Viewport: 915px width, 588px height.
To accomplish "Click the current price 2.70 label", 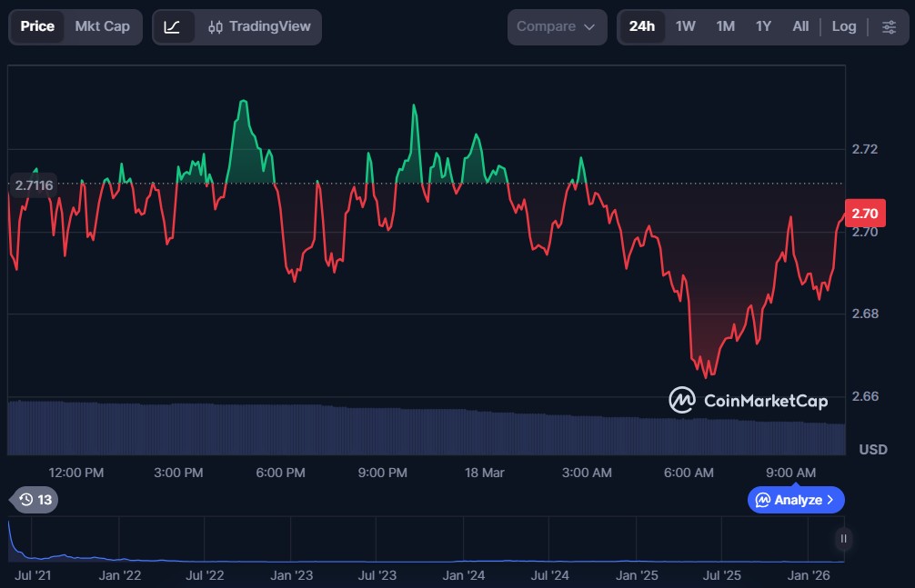I will [864, 214].
